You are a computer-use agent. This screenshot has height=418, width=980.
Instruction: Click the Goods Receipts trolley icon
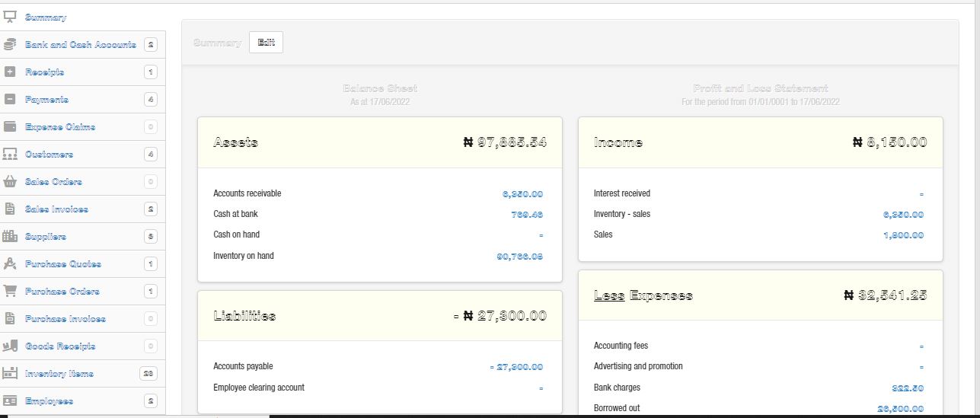click(11, 346)
